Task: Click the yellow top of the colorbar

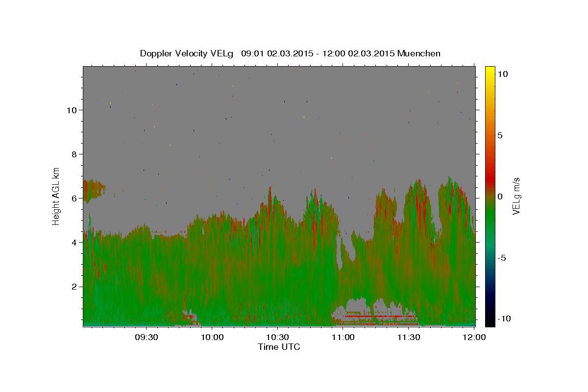Action: pos(490,71)
